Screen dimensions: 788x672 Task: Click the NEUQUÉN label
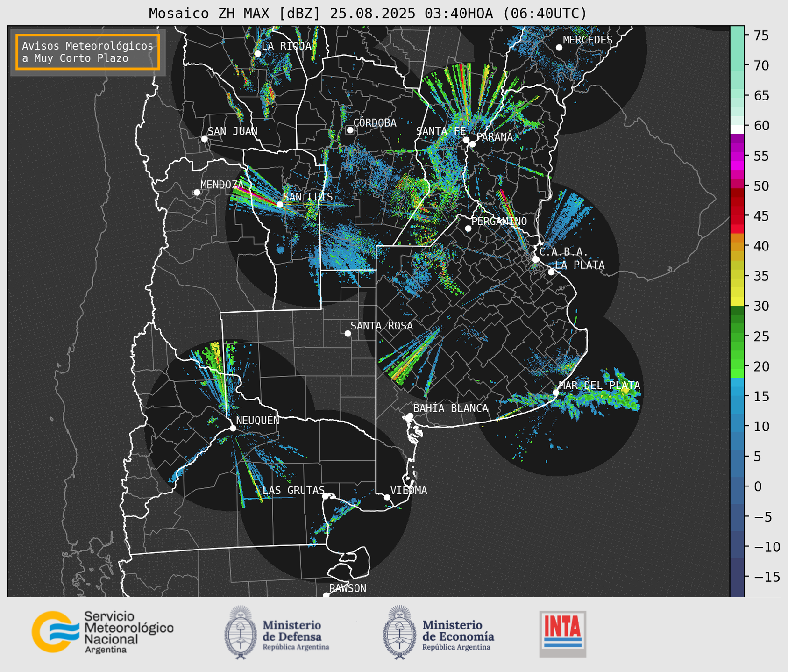(x=258, y=420)
